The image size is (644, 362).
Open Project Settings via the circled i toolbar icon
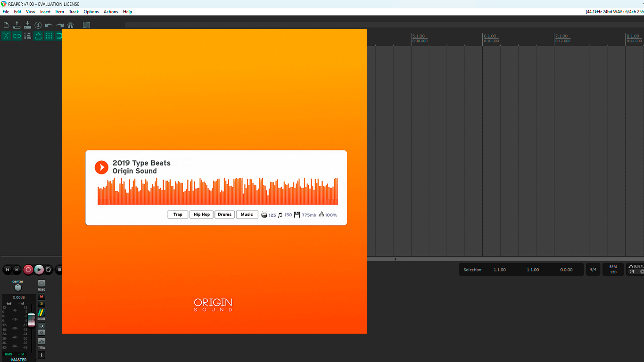(x=38, y=25)
